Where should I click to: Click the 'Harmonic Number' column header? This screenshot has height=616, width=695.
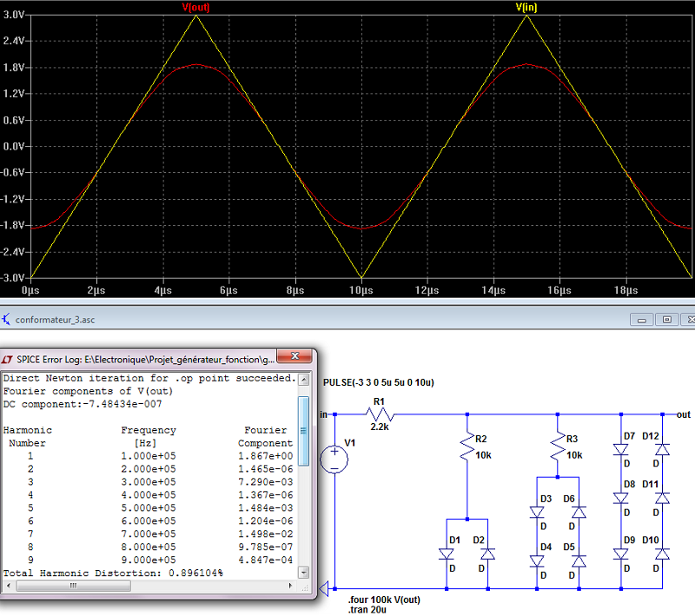coord(28,436)
